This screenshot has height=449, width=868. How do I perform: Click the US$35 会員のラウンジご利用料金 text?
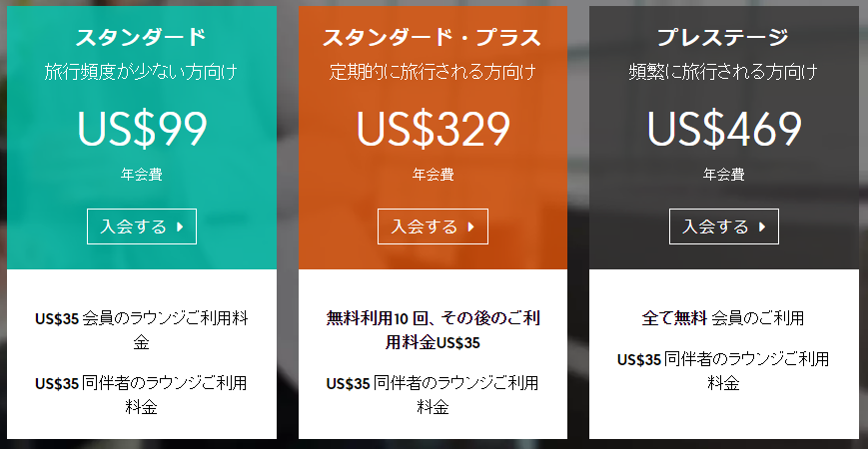pos(141,331)
